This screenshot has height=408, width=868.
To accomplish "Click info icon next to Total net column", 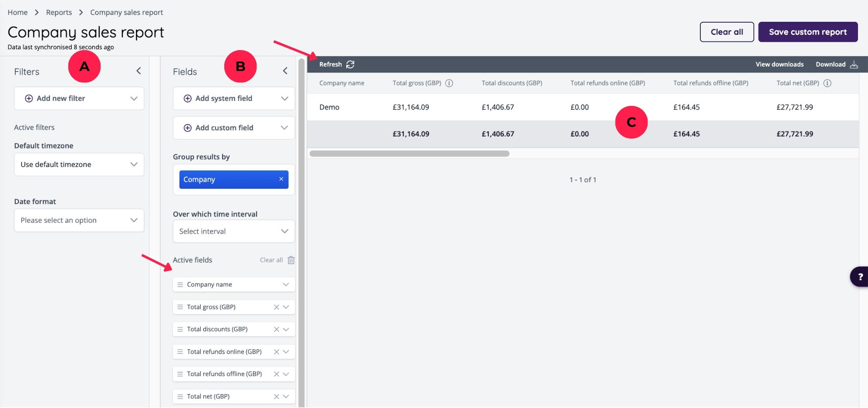I will click(x=827, y=83).
